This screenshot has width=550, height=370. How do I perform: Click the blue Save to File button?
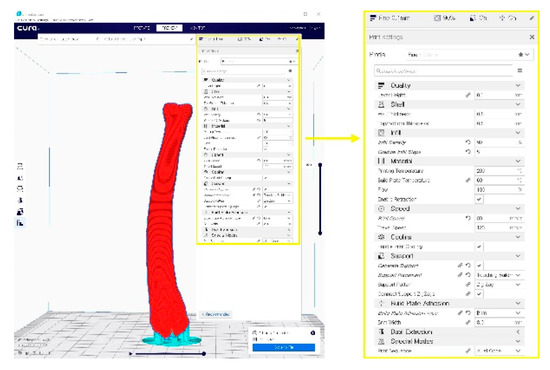coord(284,347)
